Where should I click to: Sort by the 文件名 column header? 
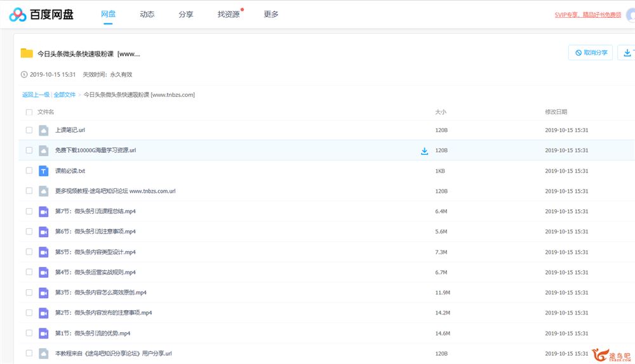[46, 112]
